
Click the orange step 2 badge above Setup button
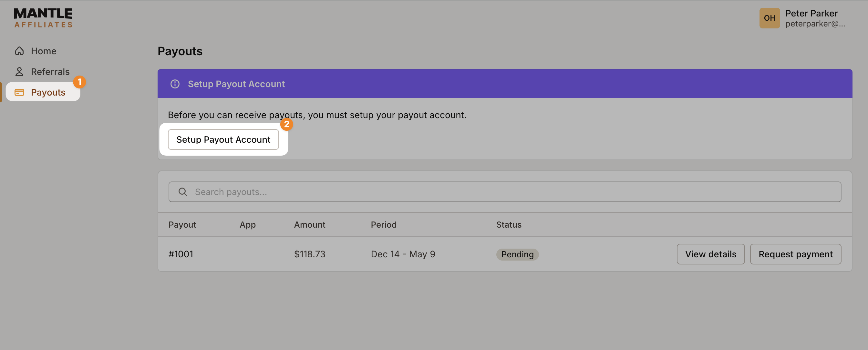(x=287, y=124)
